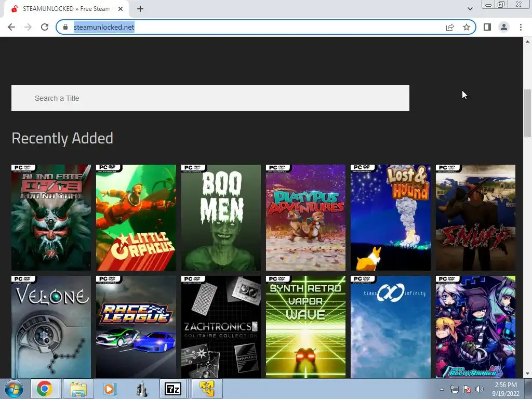Click the Search a Title field
The height and width of the screenshot is (399, 532).
(x=210, y=98)
